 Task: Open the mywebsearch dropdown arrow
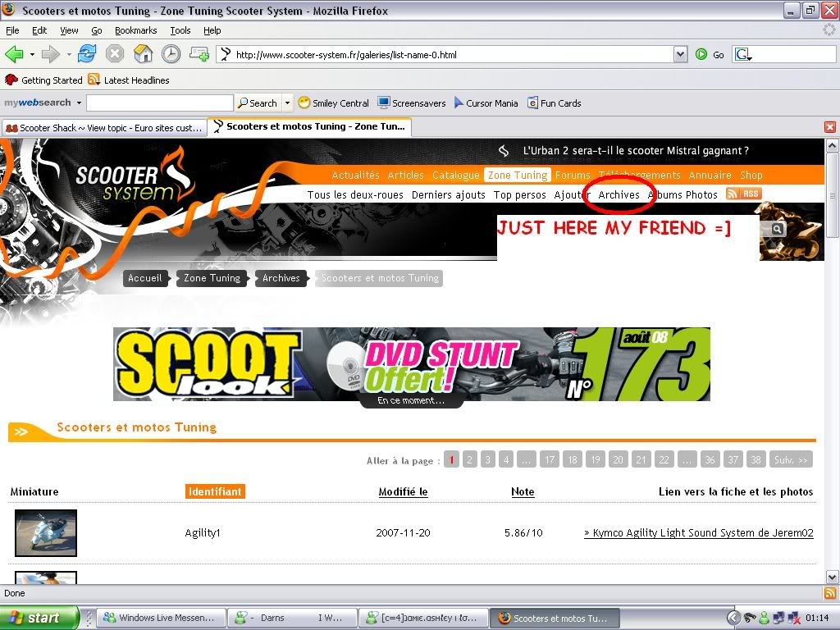(x=79, y=103)
